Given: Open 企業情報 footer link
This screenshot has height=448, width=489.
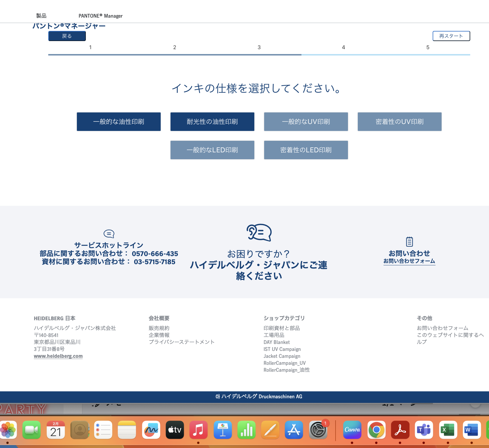Looking at the screenshot, I should 159,335.
